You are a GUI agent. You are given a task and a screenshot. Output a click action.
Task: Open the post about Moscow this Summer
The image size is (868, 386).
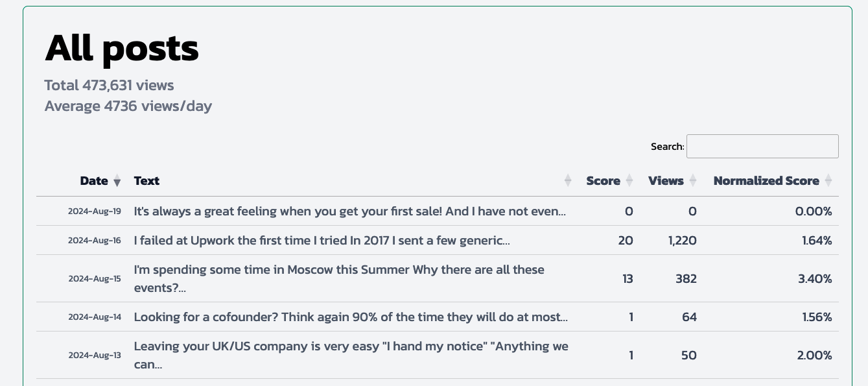(x=339, y=278)
